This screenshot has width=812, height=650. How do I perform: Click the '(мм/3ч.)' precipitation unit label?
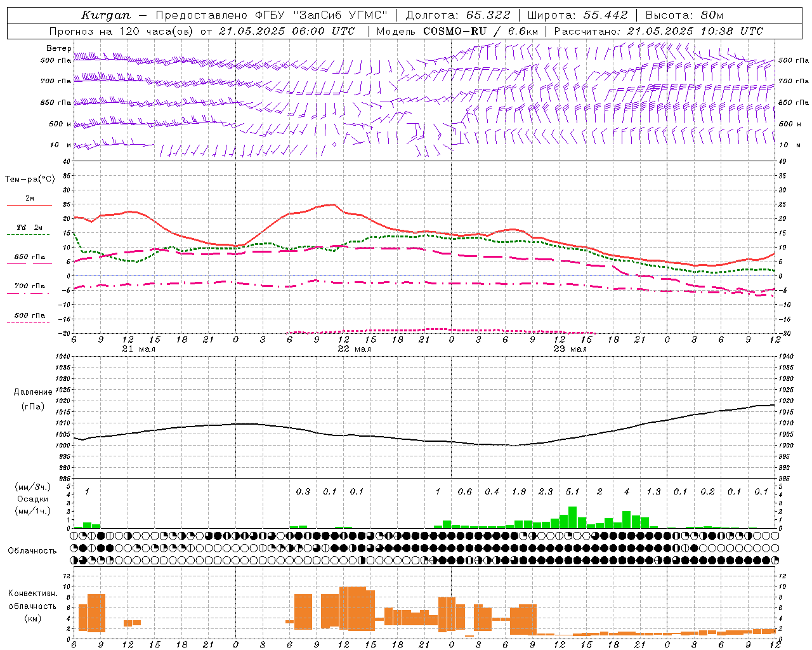[33, 487]
